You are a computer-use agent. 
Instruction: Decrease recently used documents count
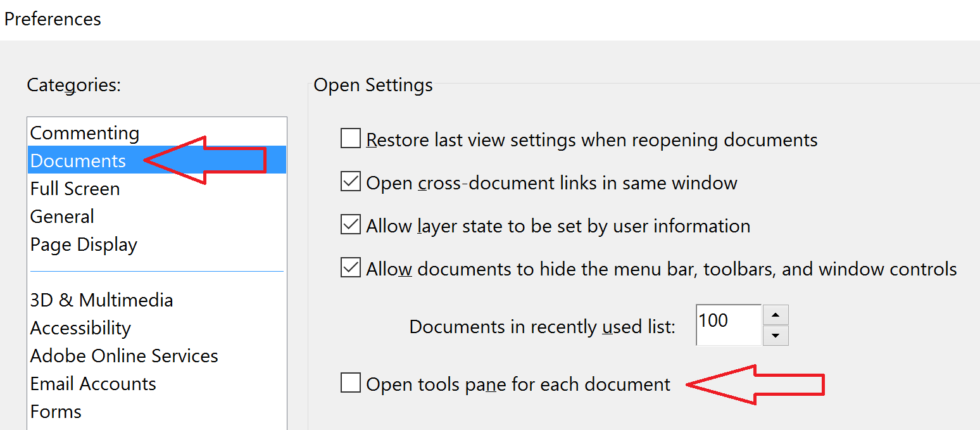(x=776, y=336)
